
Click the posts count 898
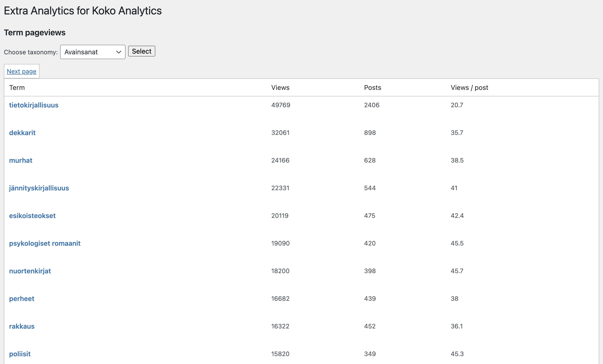click(370, 133)
